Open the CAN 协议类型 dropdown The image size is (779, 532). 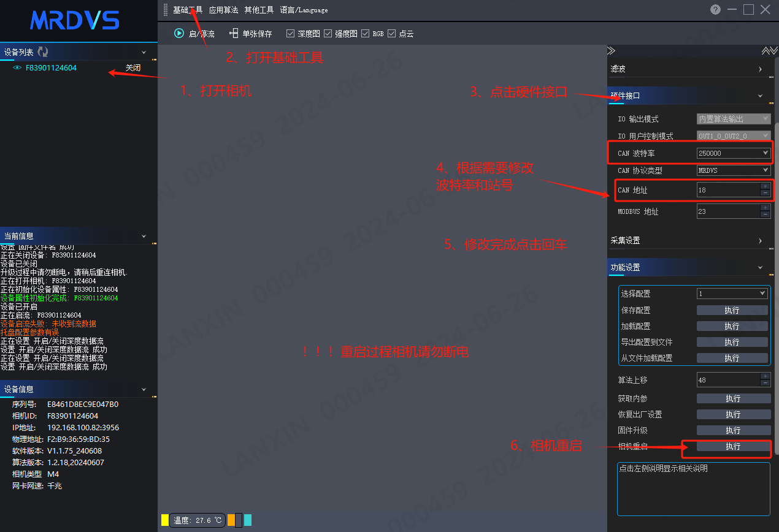734,170
